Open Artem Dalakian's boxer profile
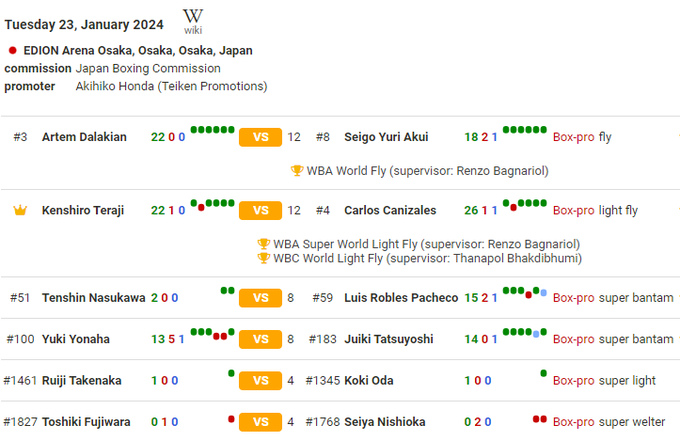This screenshot has height=441, width=680. click(x=84, y=137)
